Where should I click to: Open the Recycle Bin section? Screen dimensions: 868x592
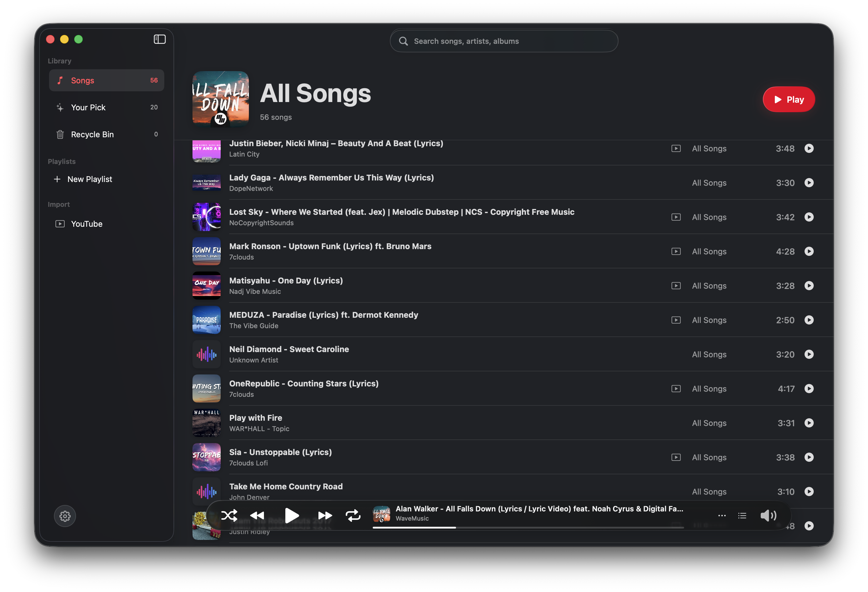pyautogui.click(x=106, y=134)
